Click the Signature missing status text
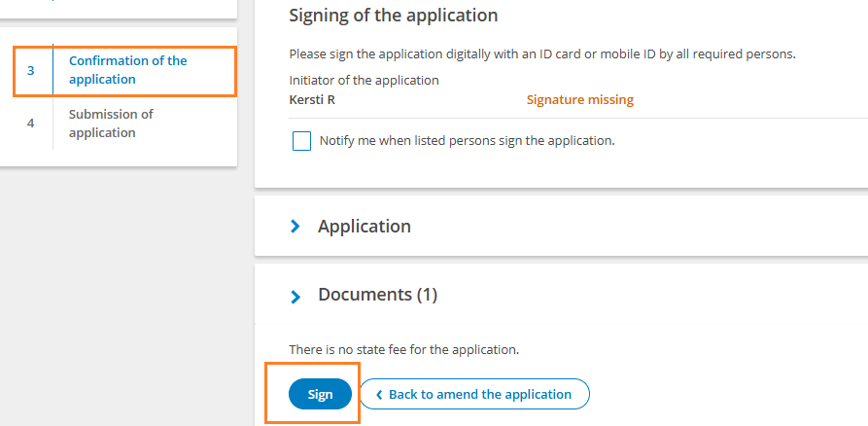 point(580,100)
